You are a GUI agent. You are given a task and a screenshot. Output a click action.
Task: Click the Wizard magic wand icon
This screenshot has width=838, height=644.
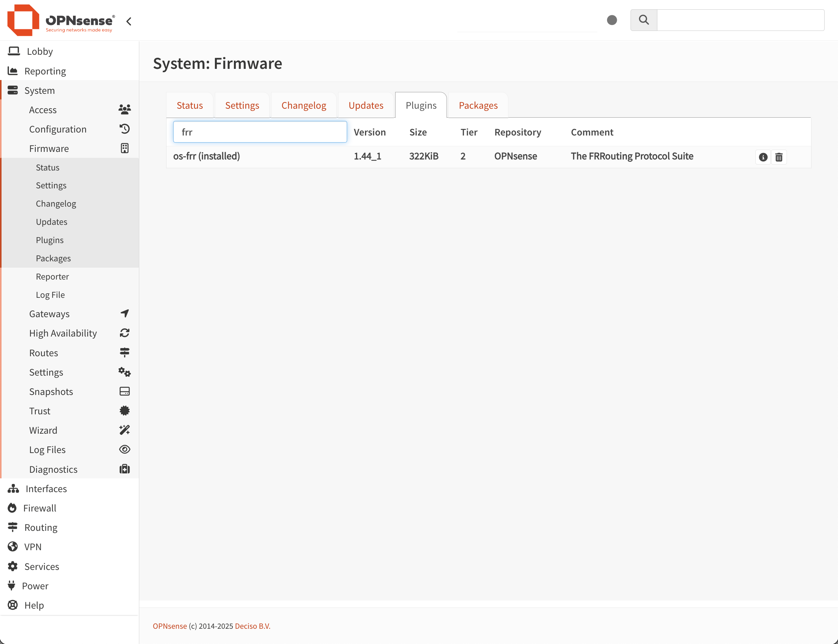[x=124, y=430]
